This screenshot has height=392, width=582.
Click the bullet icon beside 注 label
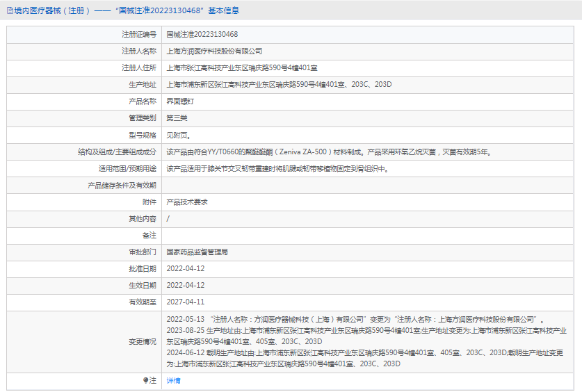(x=145, y=380)
